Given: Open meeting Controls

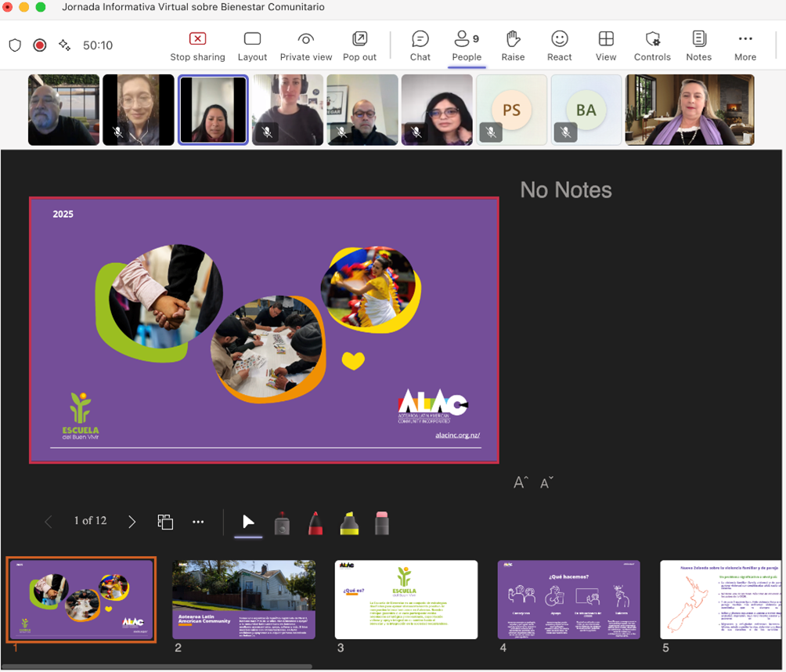Looking at the screenshot, I should (x=652, y=46).
